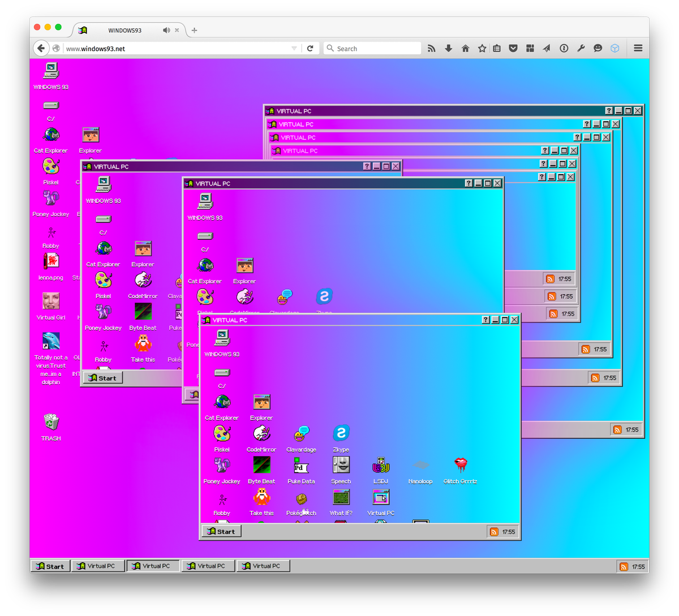Open Puke Data in frontmost Virtual PC window
679x616 pixels.
[x=301, y=466]
